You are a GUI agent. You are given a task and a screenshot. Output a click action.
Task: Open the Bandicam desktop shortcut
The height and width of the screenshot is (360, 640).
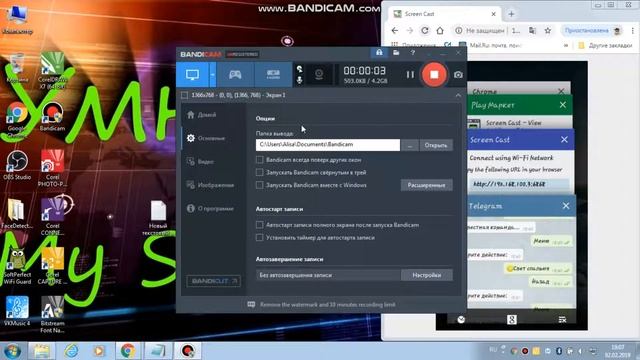coord(52,116)
